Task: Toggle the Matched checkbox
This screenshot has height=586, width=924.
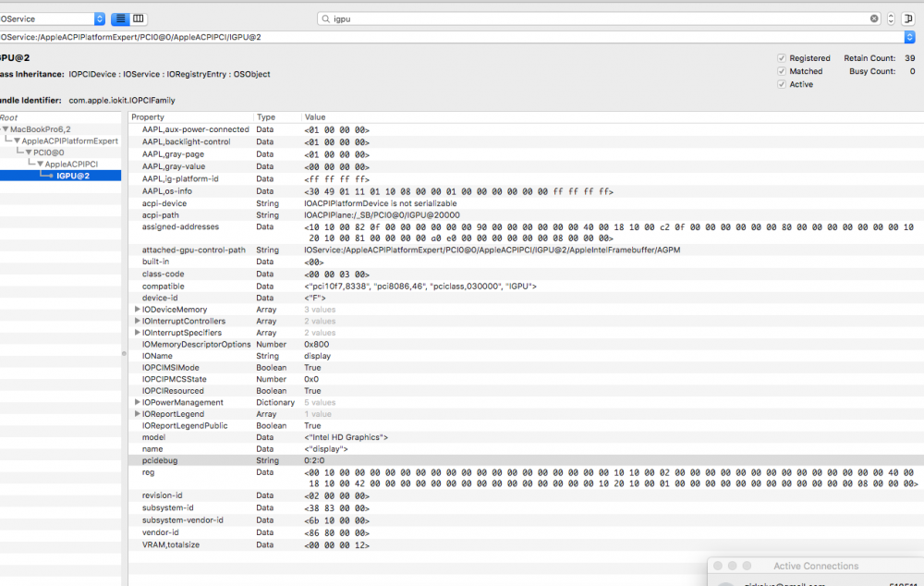Action: pyautogui.click(x=782, y=71)
